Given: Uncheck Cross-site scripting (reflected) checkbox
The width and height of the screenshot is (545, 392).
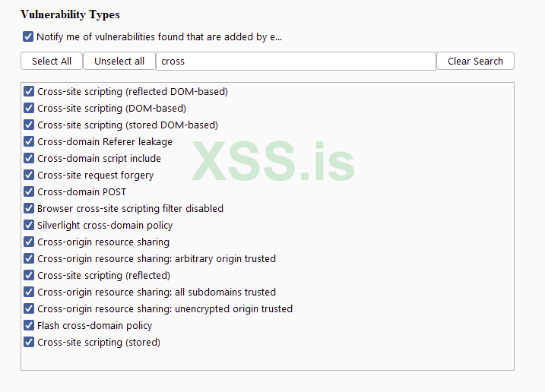Looking at the screenshot, I should click(29, 276).
